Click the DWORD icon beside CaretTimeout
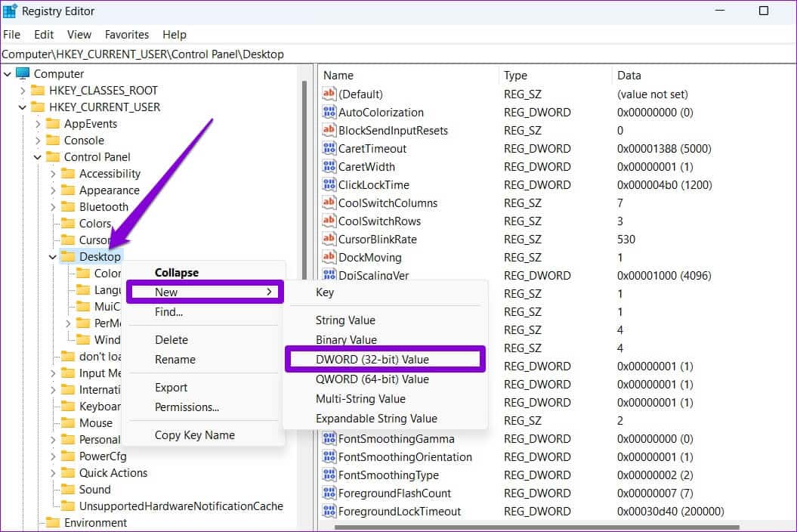The width and height of the screenshot is (797, 532). 329,149
